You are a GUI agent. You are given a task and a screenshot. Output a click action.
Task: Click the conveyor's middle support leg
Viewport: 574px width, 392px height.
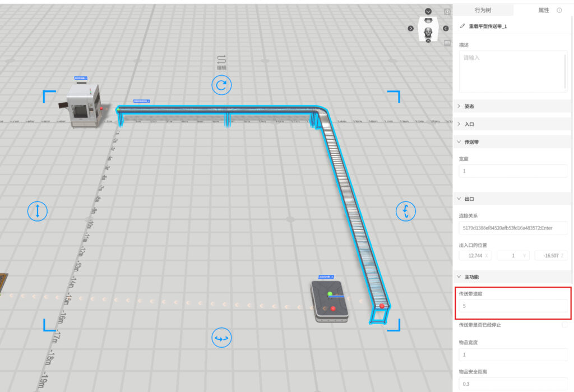tap(228, 119)
